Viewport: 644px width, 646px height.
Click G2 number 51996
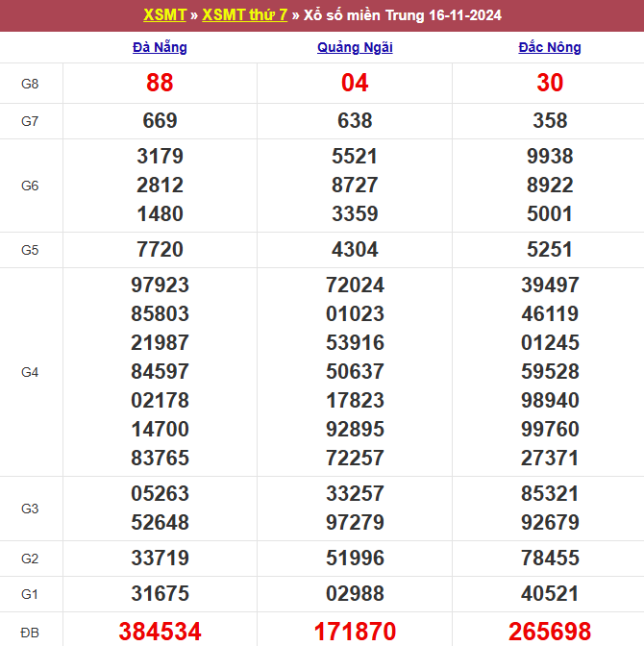click(x=355, y=558)
